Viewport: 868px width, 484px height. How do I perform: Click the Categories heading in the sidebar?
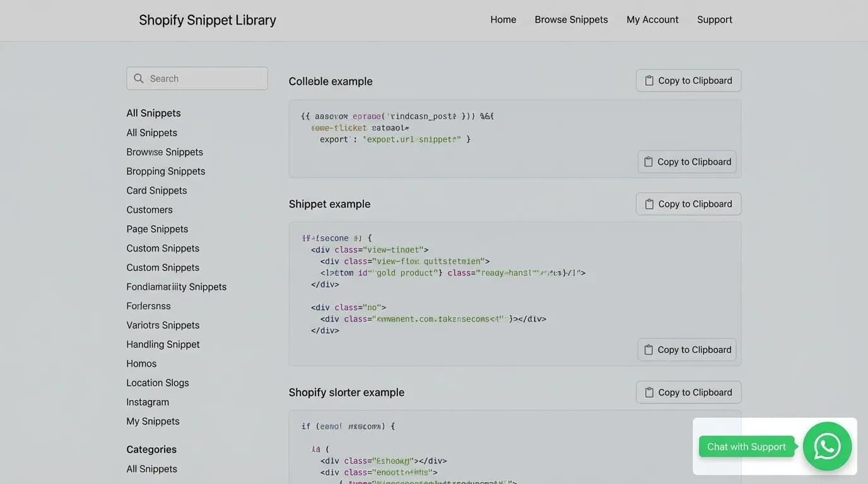[151, 449]
